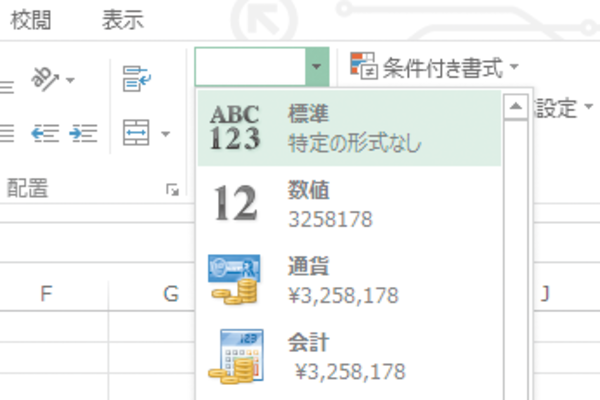Open merge cells dropdown arrow

tap(165, 134)
